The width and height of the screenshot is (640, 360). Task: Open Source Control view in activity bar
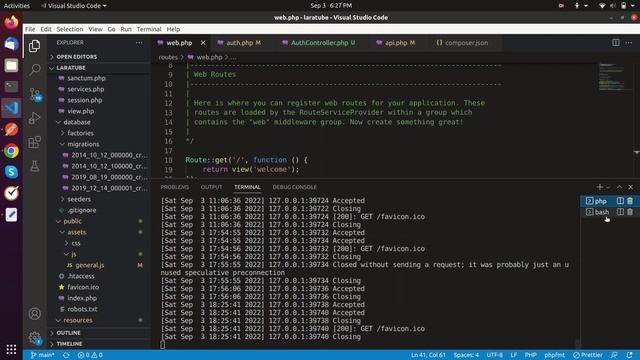(35, 95)
